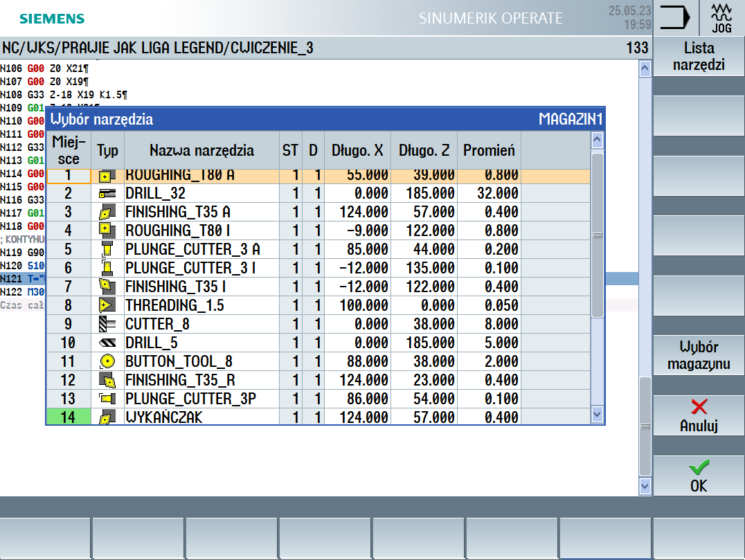This screenshot has width=745, height=560.
Task: Click program line N108 G33 Z-18 X19 K1.5
Action: coord(64,95)
